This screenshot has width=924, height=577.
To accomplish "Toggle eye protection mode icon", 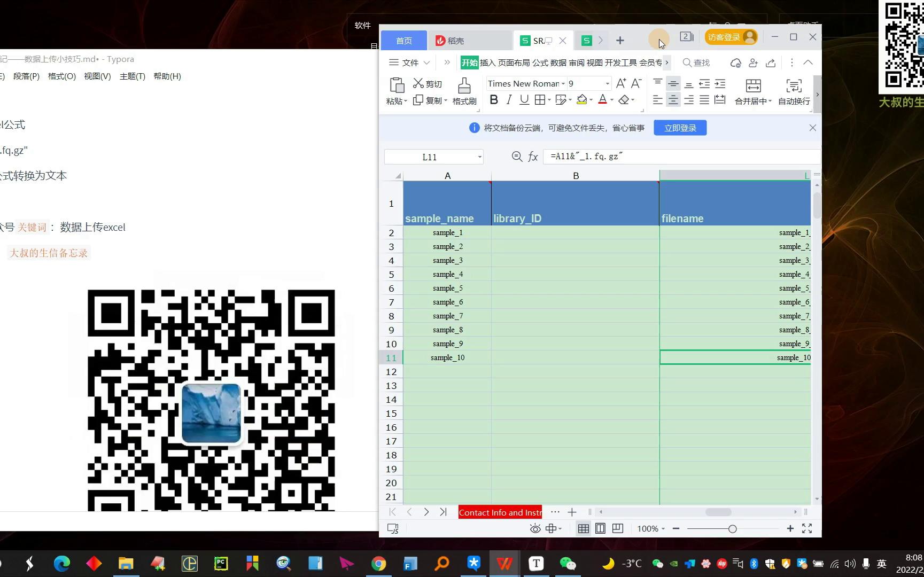I will tap(535, 528).
